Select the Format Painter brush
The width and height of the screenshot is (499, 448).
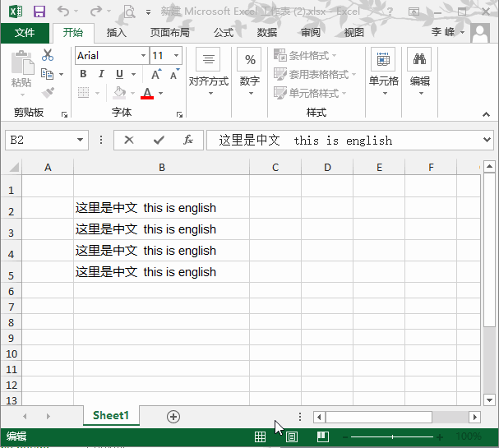coord(48,93)
